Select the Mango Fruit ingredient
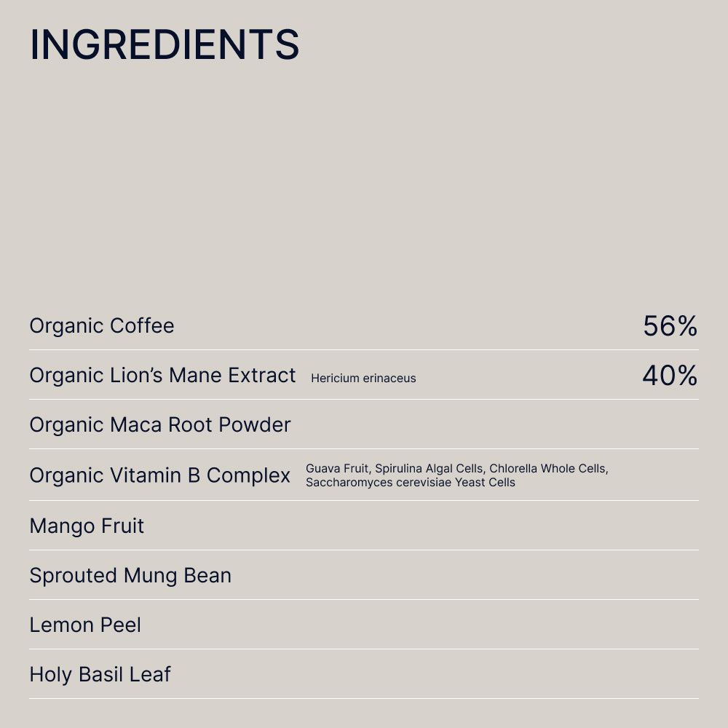Screen dimensions: 728x728 87,526
